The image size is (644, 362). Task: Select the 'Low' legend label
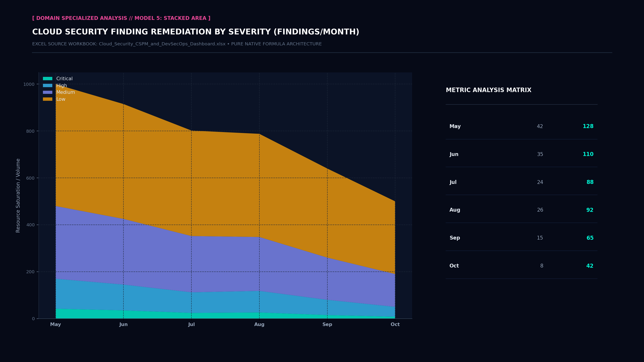[61, 99]
